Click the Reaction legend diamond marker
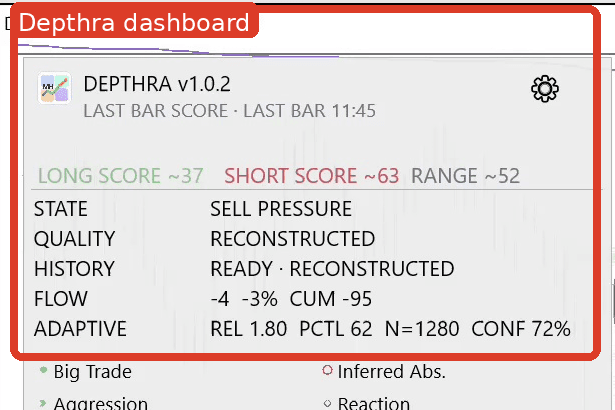This screenshot has width=615, height=410. (x=328, y=403)
